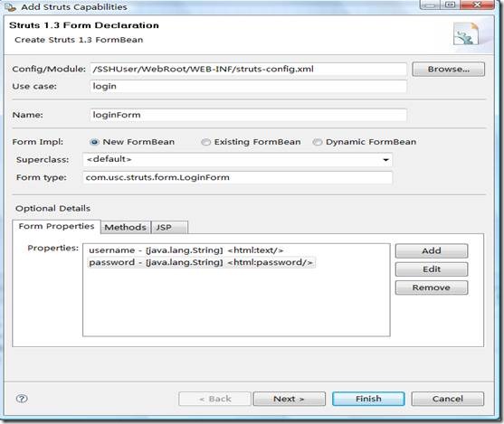Click the Edit property button
This screenshot has width=504, height=424.
click(x=432, y=269)
